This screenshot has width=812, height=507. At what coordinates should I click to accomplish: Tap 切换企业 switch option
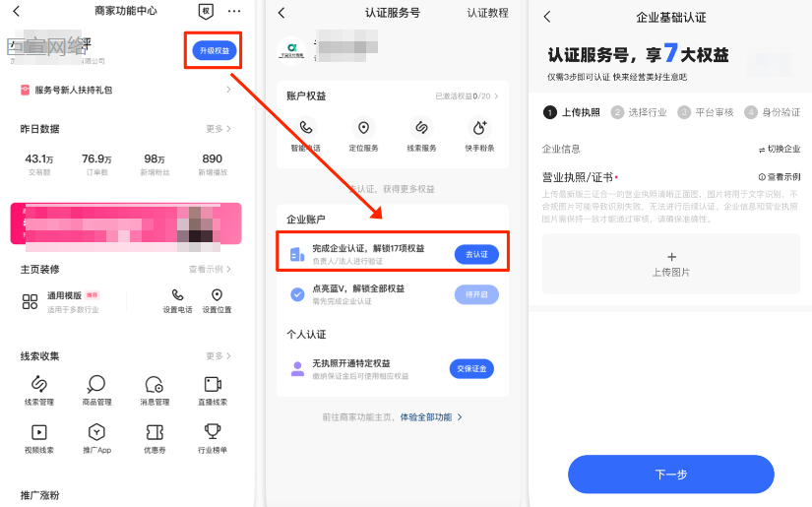coord(780,150)
